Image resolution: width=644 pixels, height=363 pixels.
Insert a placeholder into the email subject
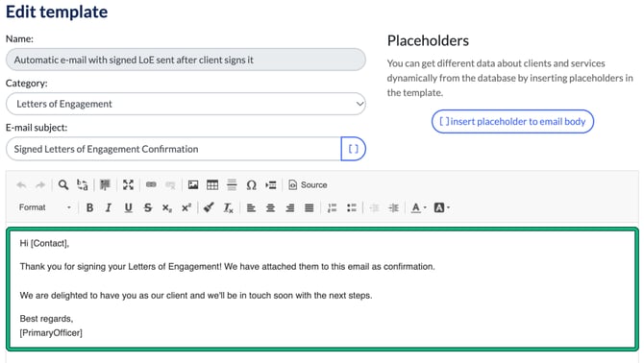(x=353, y=149)
